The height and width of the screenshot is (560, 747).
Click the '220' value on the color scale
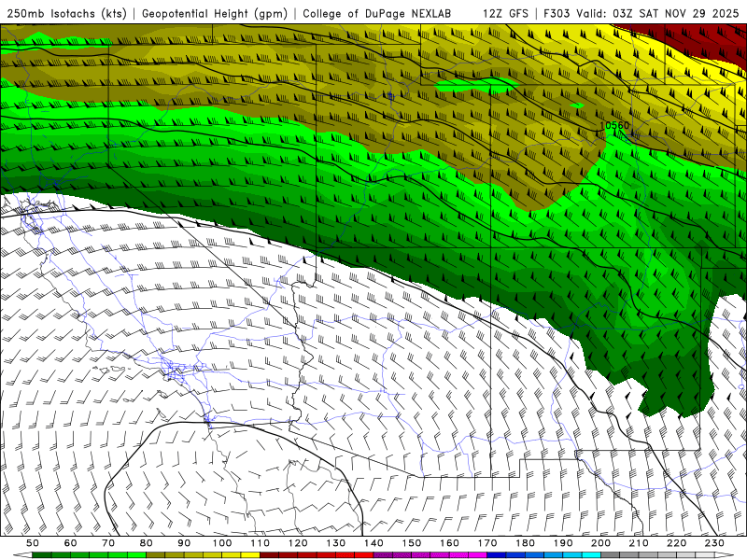(x=676, y=543)
